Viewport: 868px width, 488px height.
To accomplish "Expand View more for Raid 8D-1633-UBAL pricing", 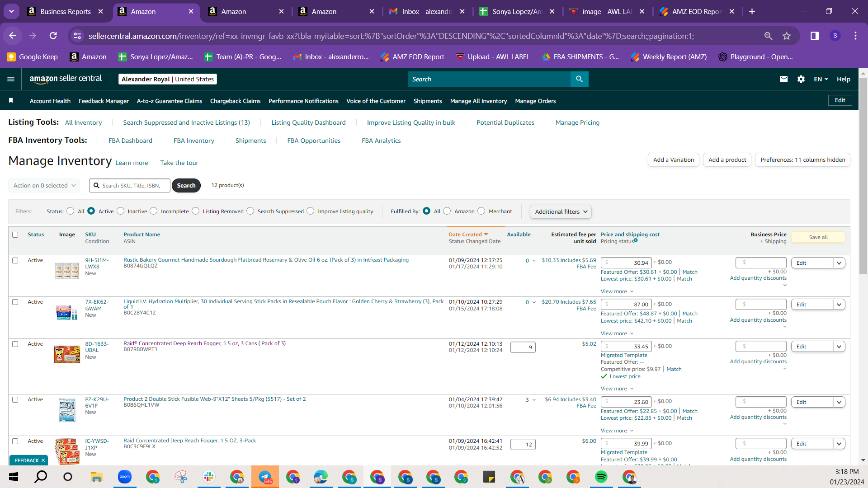I will click(x=617, y=389).
